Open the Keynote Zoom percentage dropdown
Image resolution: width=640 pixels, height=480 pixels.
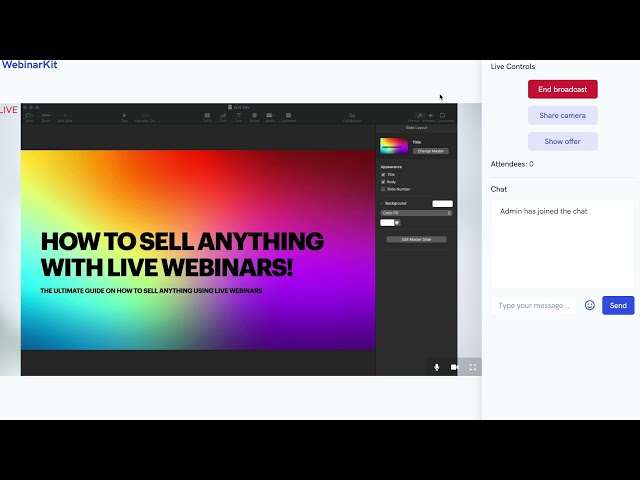click(x=46, y=116)
